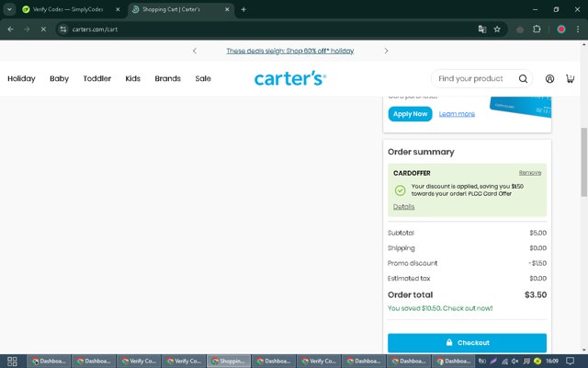This screenshot has width=588, height=368.
Task: Open the Baby menu
Action: coord(59,78)
